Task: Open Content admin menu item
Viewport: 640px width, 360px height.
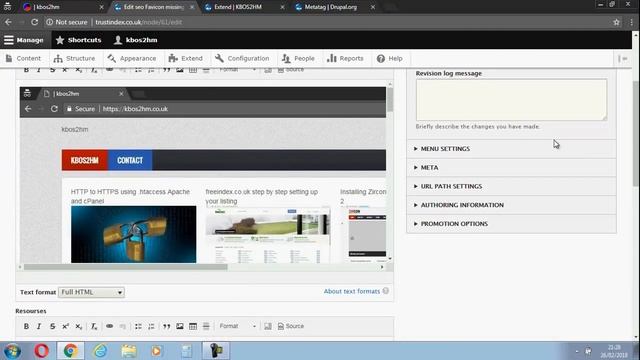Action: (x=24, y=58)
